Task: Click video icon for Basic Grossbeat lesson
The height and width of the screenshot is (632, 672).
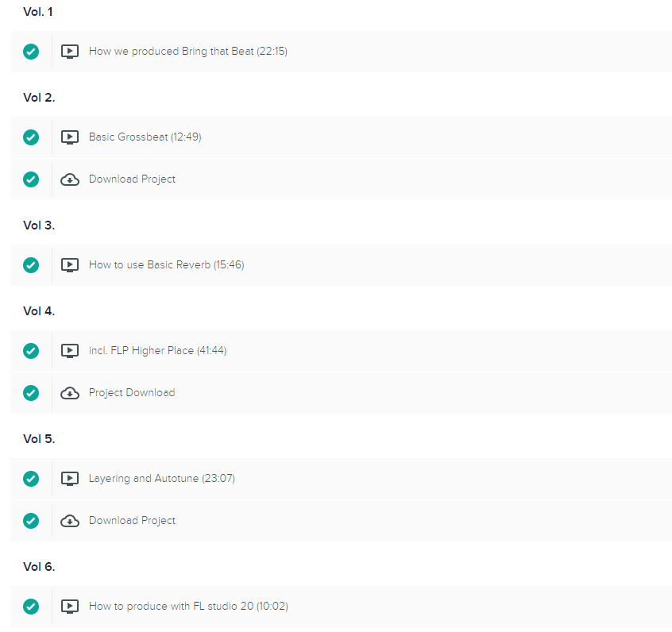Action: [x=69, y=137]
